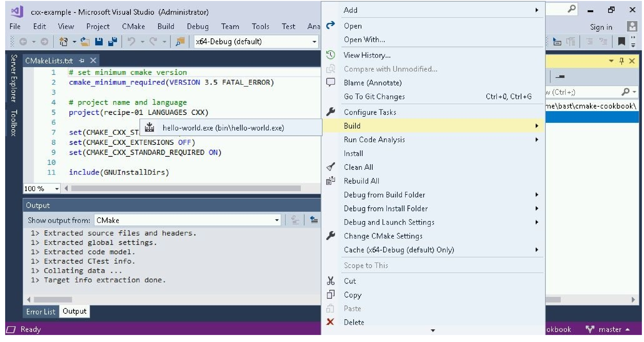The image size is (644, 342).
Task: Pin the CMakeLists.txt tab
Action: click(x=82, y=61)
